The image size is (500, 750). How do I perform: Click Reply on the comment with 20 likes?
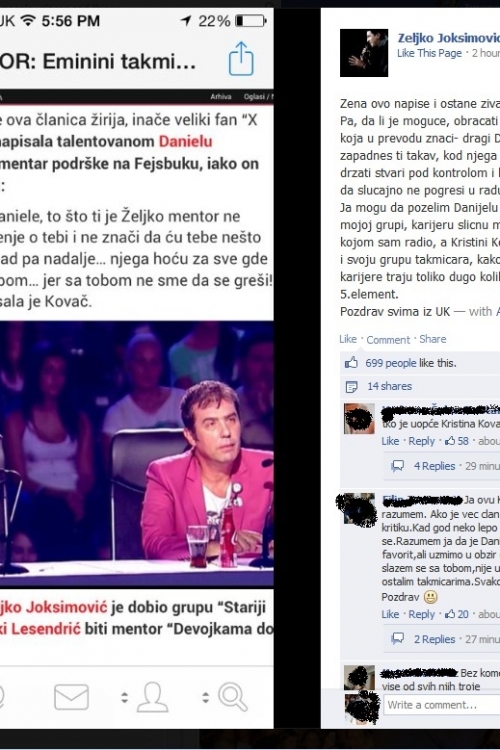coord(422,614)
